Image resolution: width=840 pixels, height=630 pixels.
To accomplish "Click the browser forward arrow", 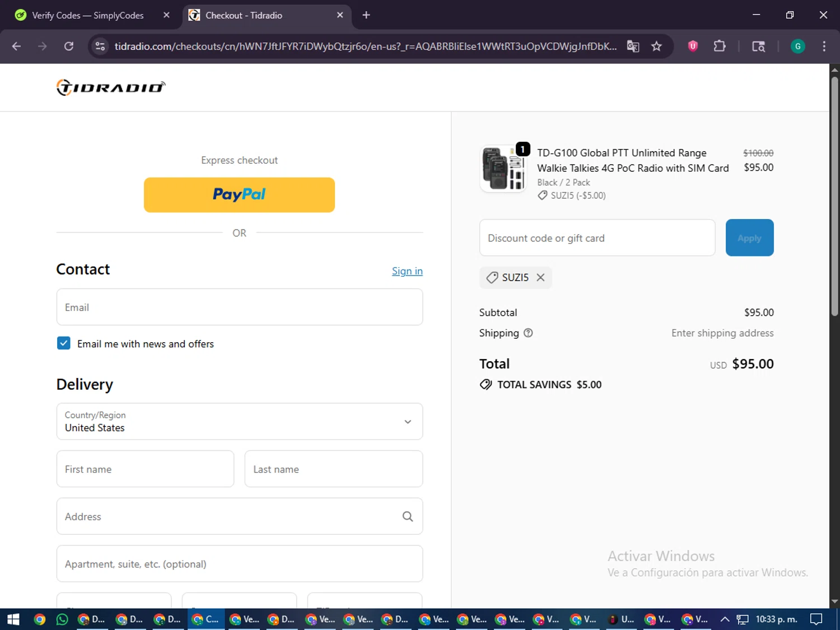I will (x=43, y=46).
